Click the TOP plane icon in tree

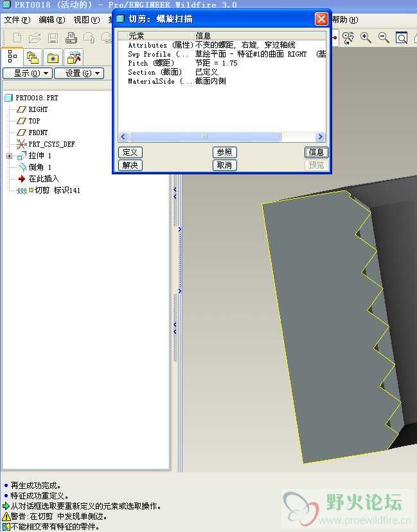pos(21,121)
